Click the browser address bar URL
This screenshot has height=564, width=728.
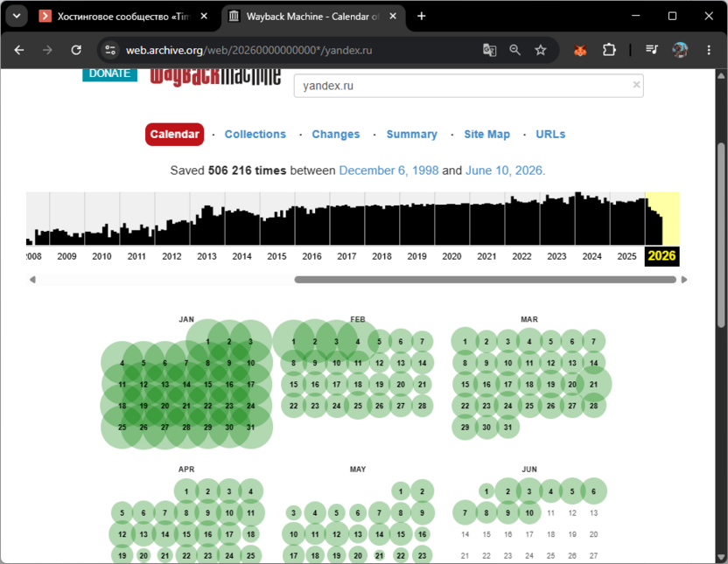tap(248, 50)
